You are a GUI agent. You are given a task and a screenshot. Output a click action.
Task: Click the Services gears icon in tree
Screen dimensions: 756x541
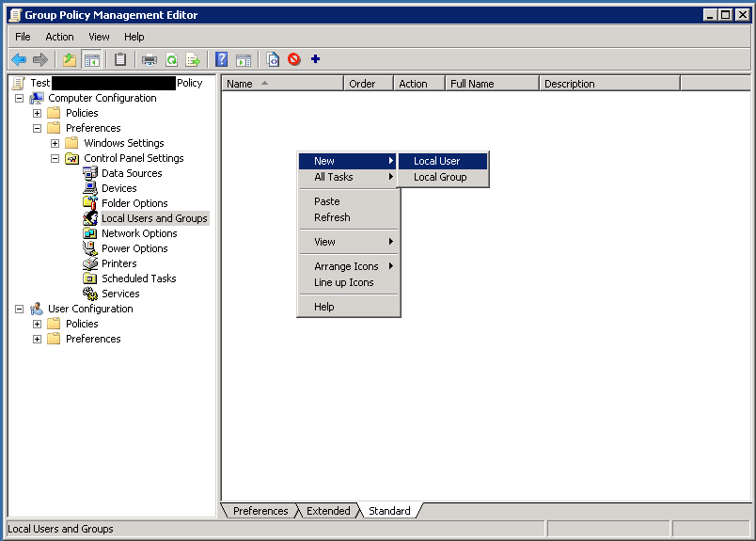(90, 294)
